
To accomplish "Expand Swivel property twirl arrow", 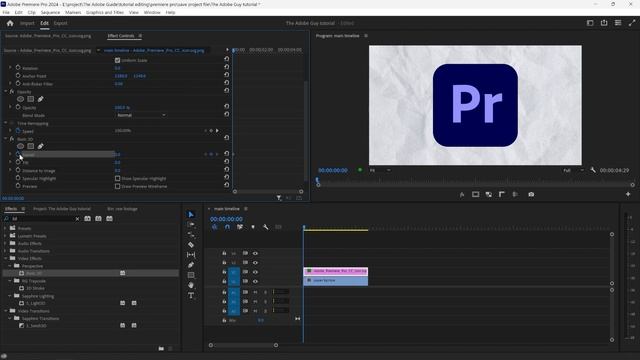I will click(x=10, y=154).
